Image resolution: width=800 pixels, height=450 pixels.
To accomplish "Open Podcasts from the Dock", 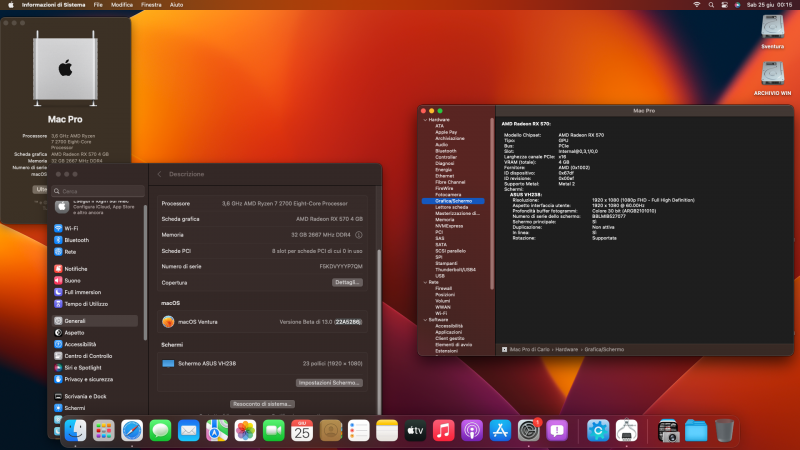I will pos(472,431).
